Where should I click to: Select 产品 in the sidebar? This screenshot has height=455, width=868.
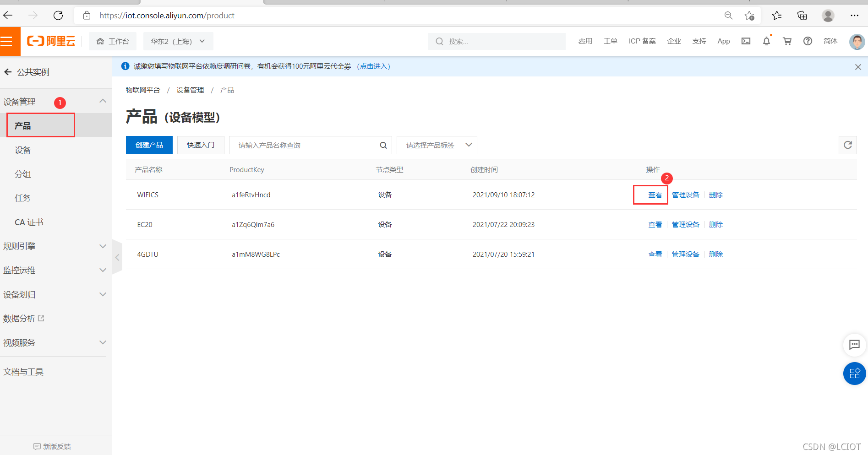pyautogui.click(x=22, y=125)
